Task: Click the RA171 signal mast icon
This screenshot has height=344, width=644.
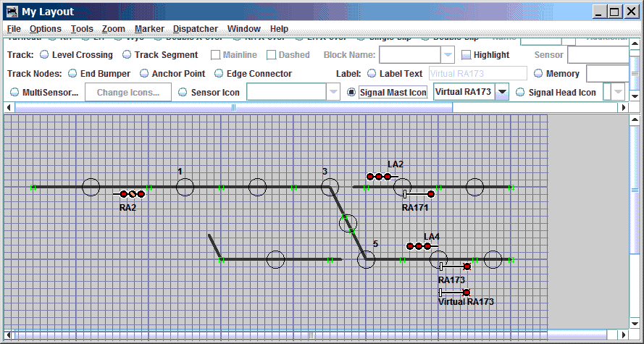Action: click(x=419, y=194)
